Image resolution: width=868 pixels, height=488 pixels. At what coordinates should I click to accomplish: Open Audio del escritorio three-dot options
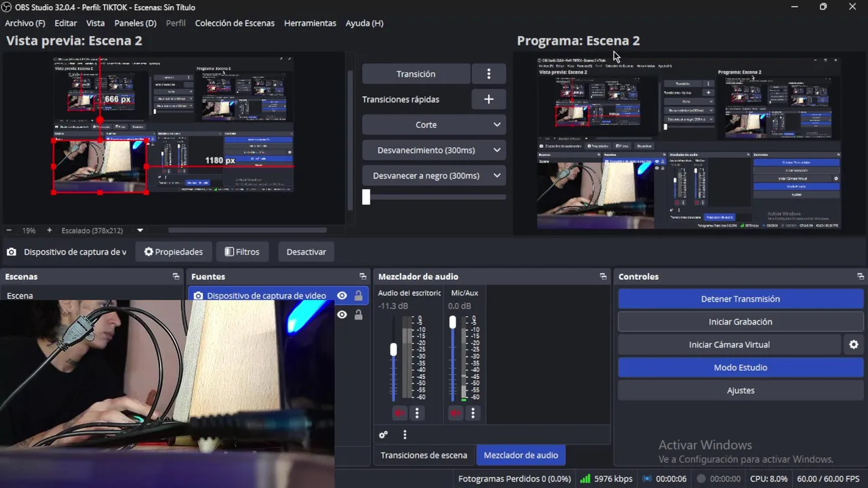(417, 413)
